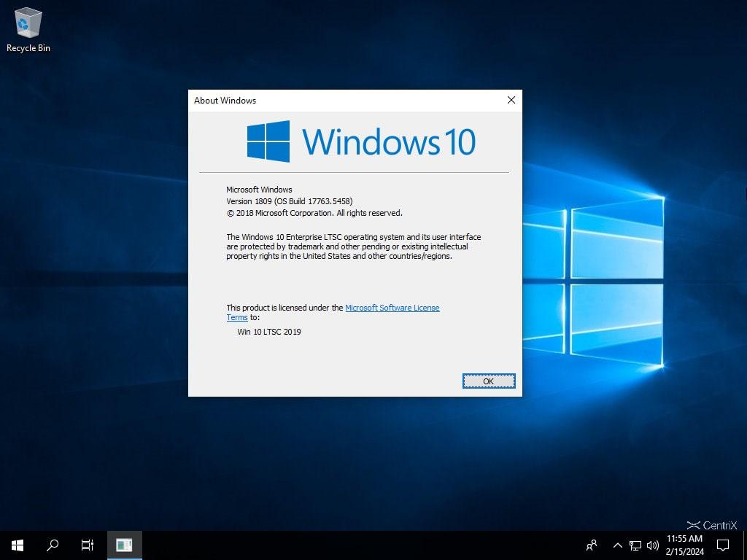
Task: Open the People icon in the taskbar
Action: click(592, 545)
